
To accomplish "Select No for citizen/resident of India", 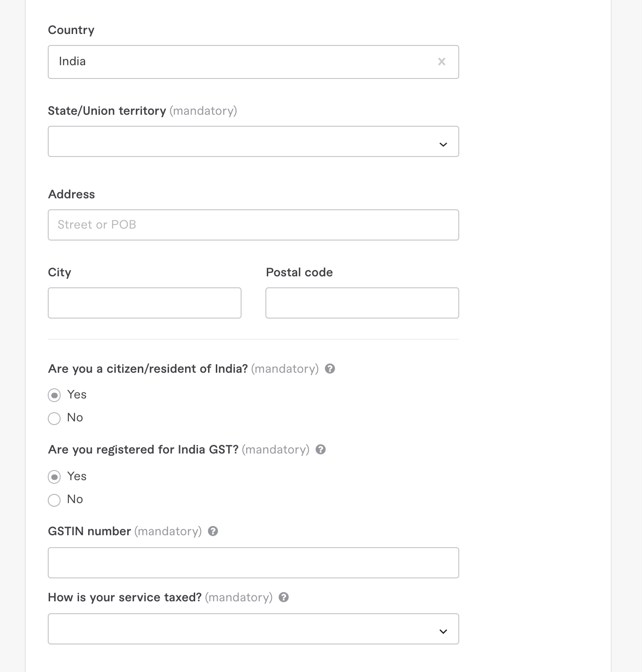I will click(54, 418).
